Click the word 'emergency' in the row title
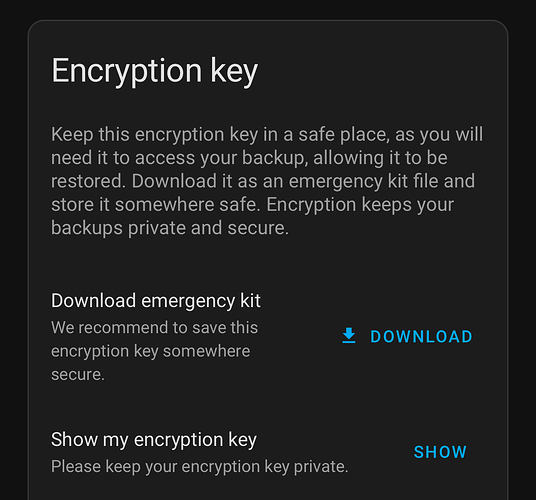This screenshot has width=536, height=500. [188, 302]
